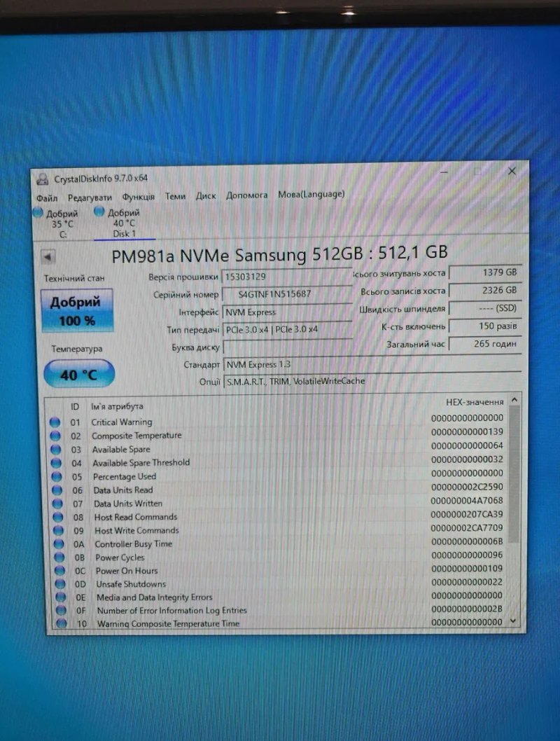
Task: Click the status circle for Host Write Commands
Action: [x=59, y=531]
